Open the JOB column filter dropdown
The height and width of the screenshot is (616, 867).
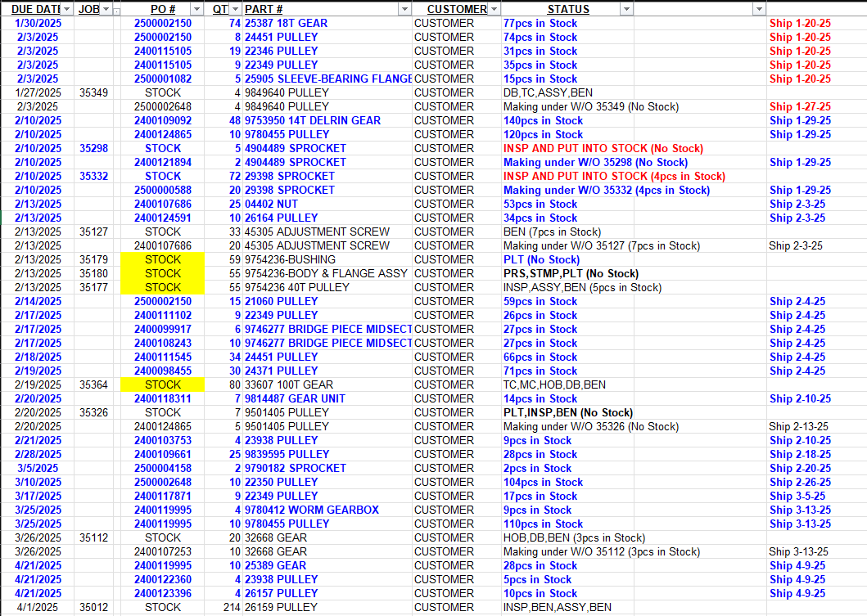[x=106, y=9]
